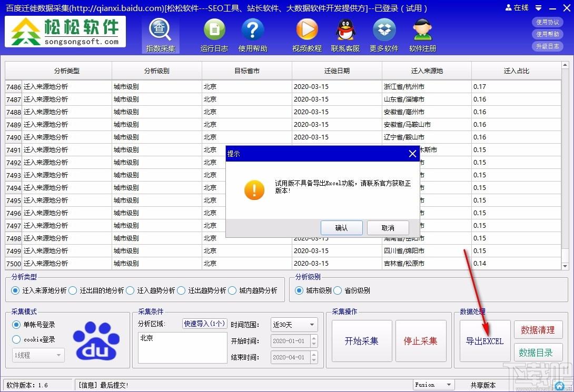Select 迁出趋势分析 radio button
The width and height of the screenshot is (574, 392).
point(201,290)
